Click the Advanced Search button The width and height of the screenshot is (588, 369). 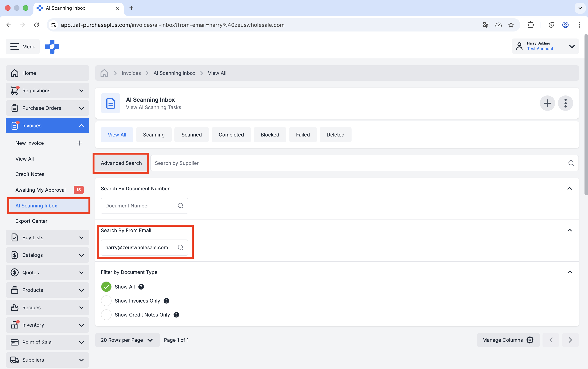coord(121,163)
